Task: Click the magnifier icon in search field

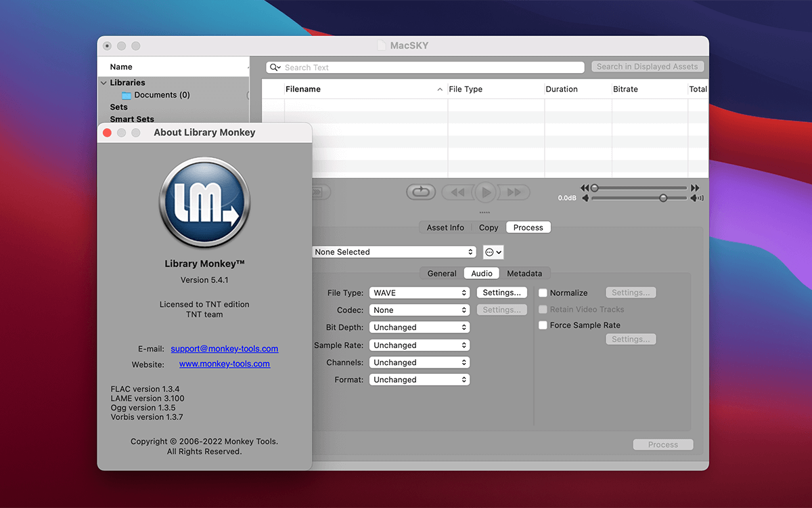Action: click(275, 67)
